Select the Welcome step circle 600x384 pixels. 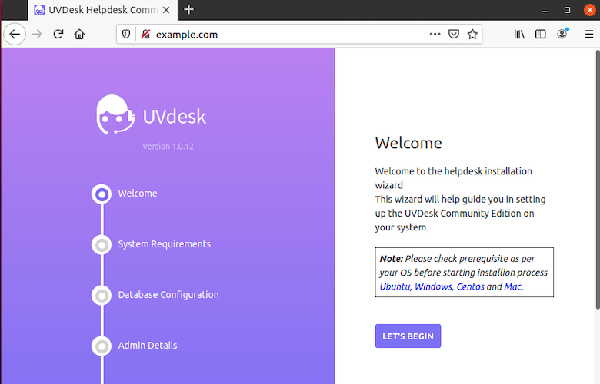[102, 194]
